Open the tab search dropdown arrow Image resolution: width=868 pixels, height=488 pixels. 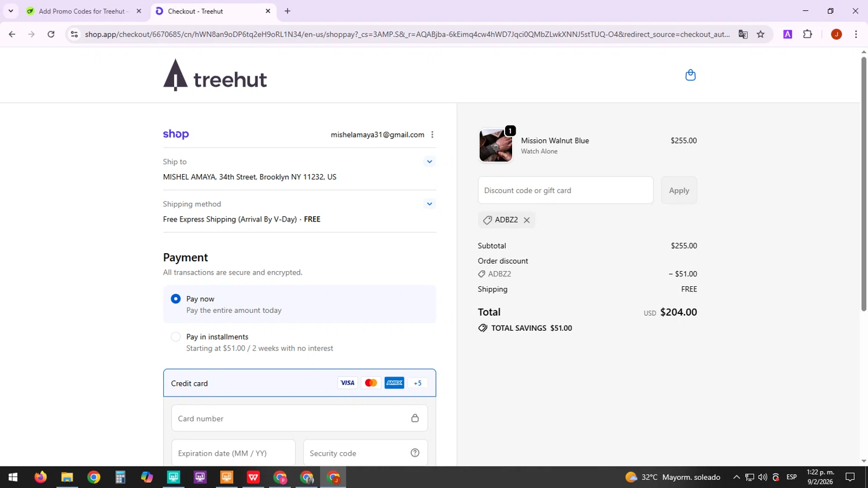[x=10, y=11]
